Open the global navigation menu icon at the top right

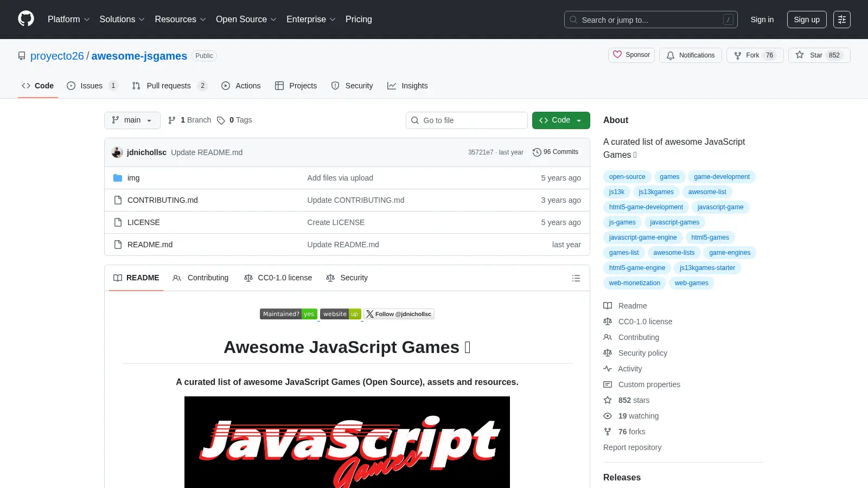(x=842, y=20)
